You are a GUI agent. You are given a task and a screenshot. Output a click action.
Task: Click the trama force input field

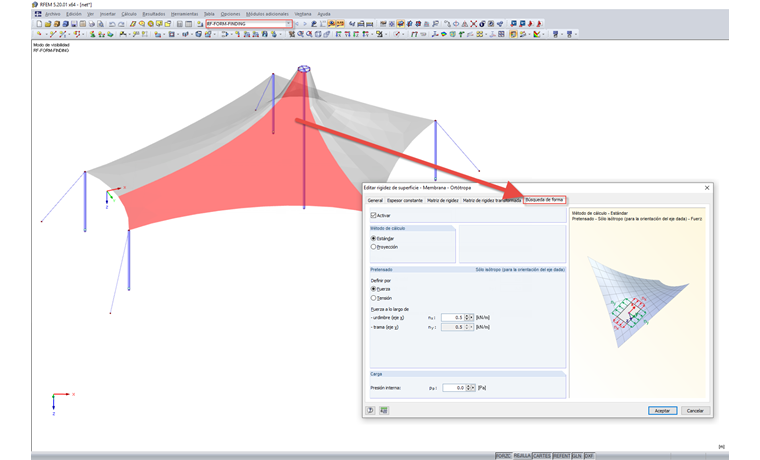point(453,327)
